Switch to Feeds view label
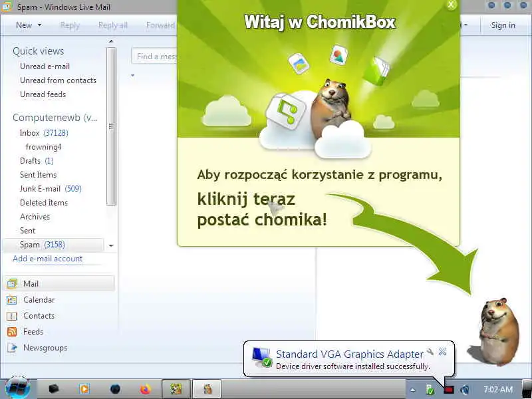532x399 pixels. click(x=33, y=331)
